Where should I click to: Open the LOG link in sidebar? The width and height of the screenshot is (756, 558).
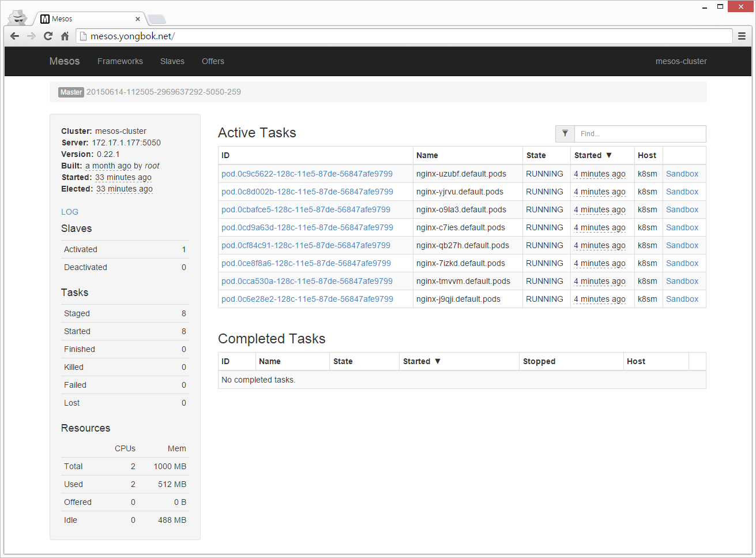tap(70, 212)
